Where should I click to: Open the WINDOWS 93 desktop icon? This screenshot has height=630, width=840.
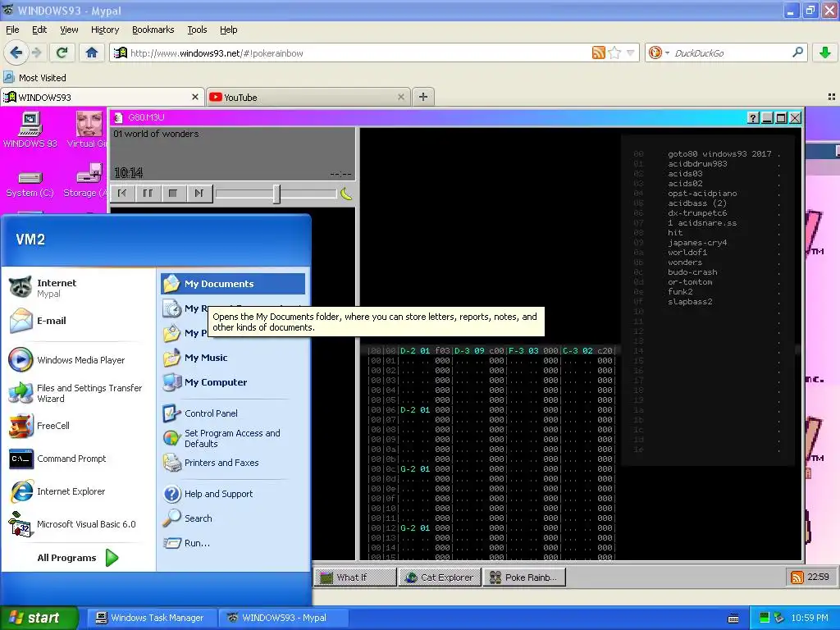click(30, 129)
